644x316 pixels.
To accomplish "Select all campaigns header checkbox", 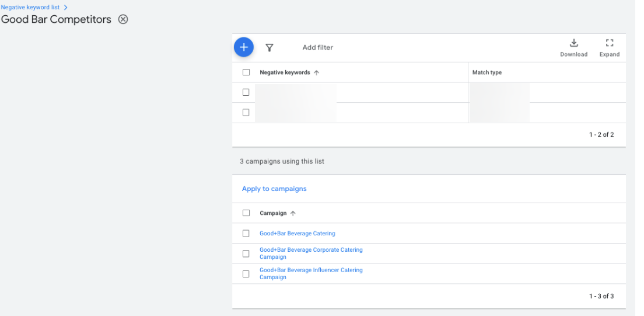I will (x=246, y=213).
